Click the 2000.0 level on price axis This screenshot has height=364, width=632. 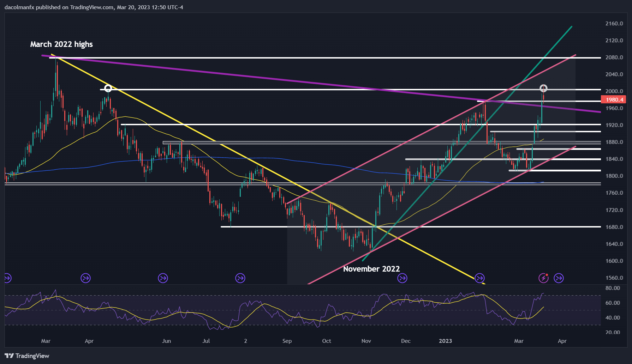[x=614, y=91]
